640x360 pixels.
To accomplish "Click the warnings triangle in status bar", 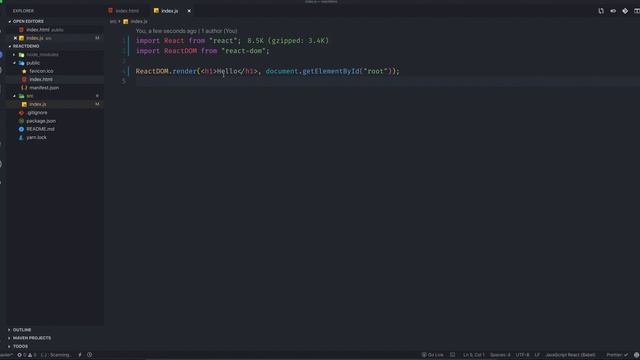I will pos(30,355).
